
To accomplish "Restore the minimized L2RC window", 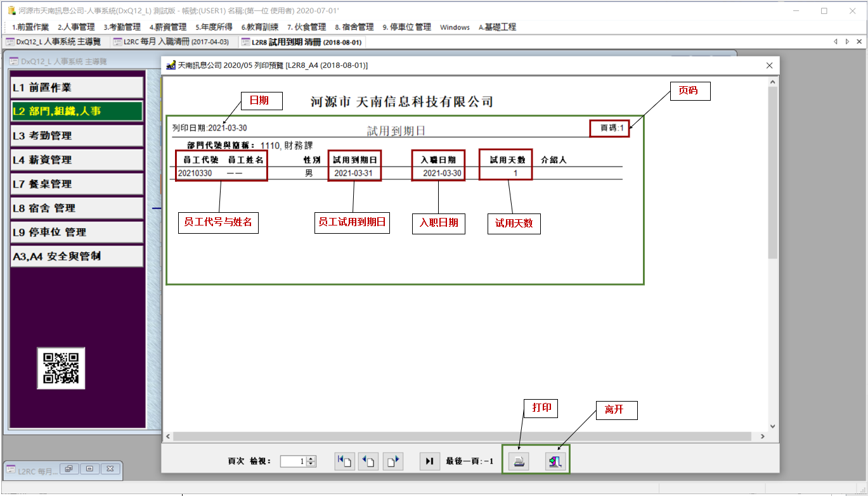I will coord(68,469).
